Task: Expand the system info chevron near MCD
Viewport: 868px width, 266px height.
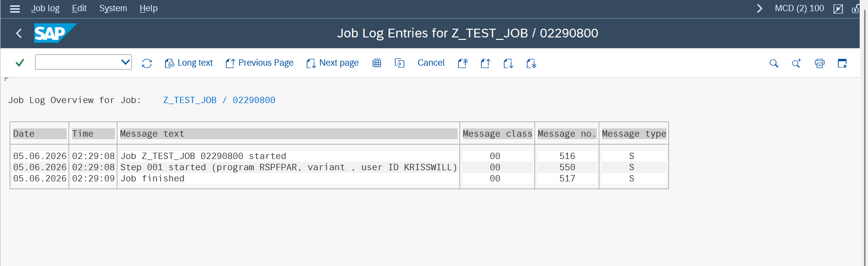Action: (x=759, y=8)
